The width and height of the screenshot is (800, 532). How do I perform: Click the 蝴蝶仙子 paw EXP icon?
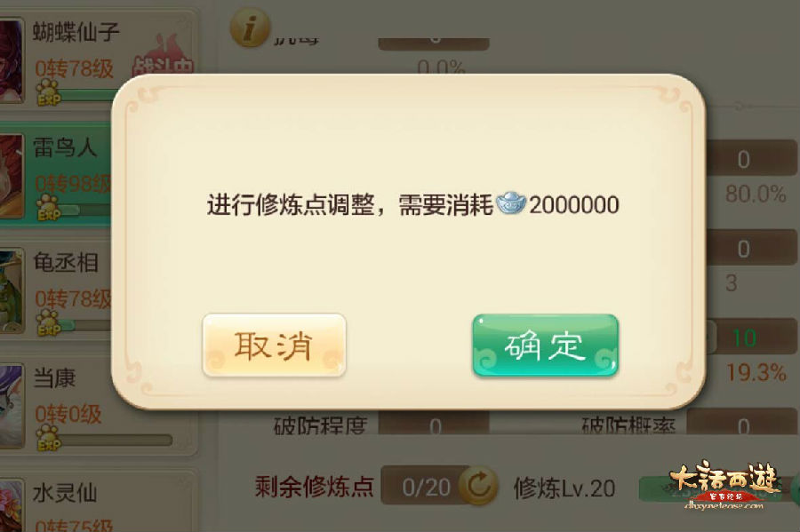pos(49,93)
